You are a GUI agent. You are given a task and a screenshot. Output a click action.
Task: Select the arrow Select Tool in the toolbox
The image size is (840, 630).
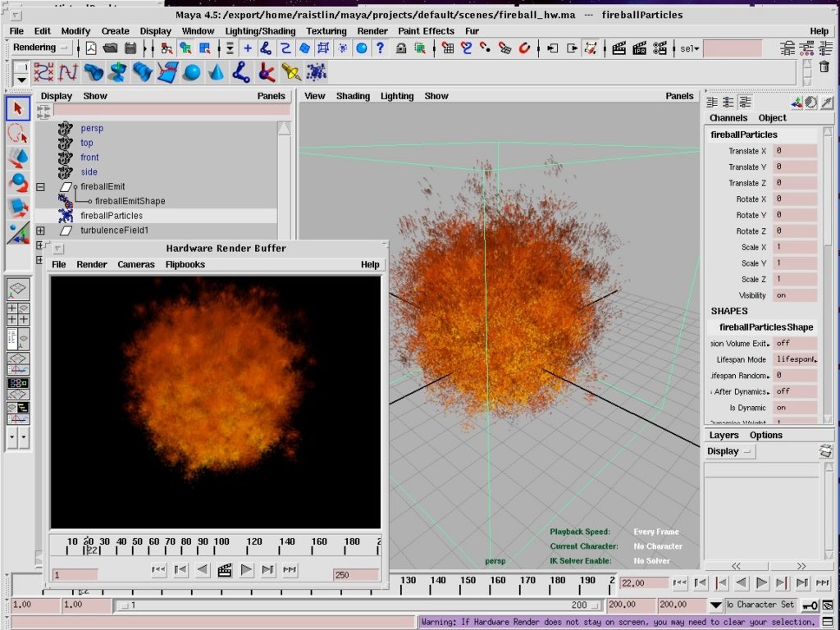pyautogui.click(x=17, y=107)
